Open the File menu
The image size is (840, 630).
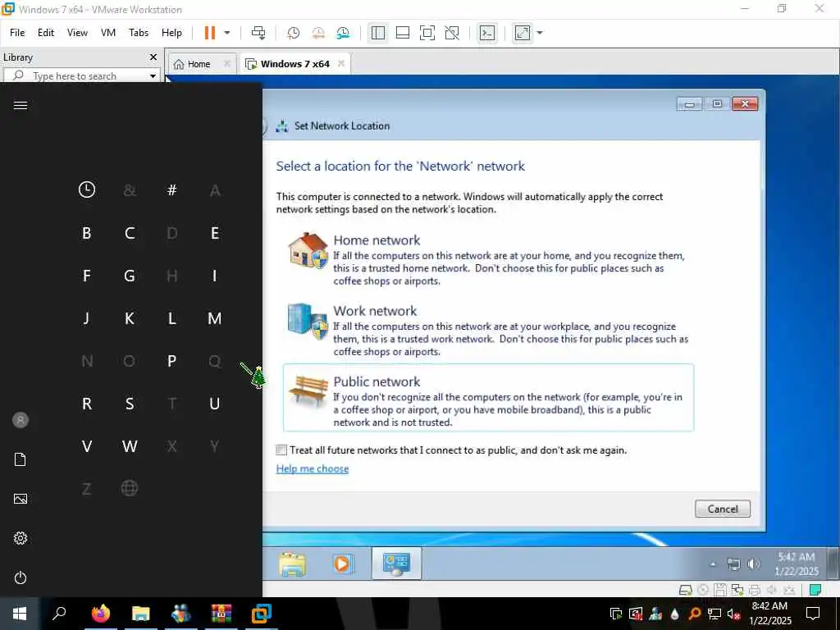click(17, 33)
